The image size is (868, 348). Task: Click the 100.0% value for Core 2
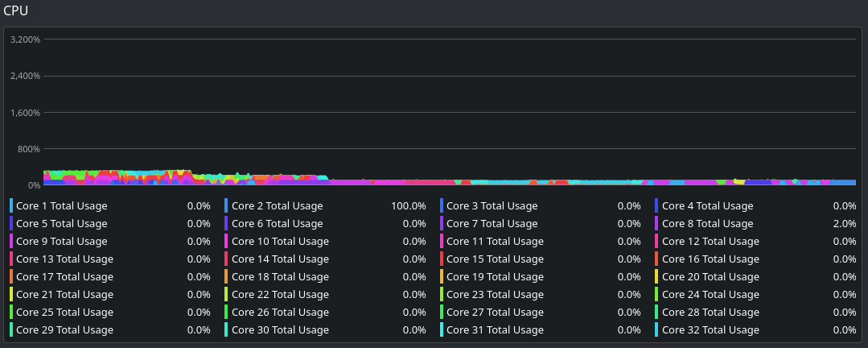(x=409, y=205)
